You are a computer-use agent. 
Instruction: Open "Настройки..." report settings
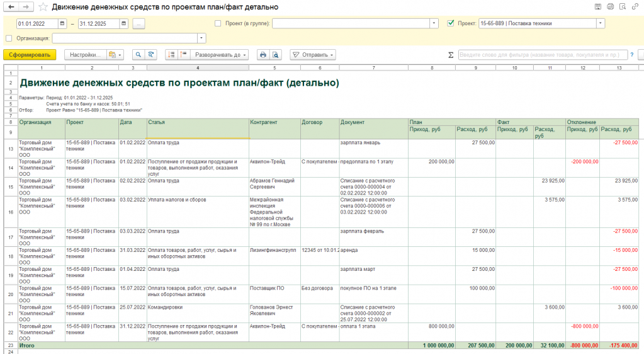[86, 55]
